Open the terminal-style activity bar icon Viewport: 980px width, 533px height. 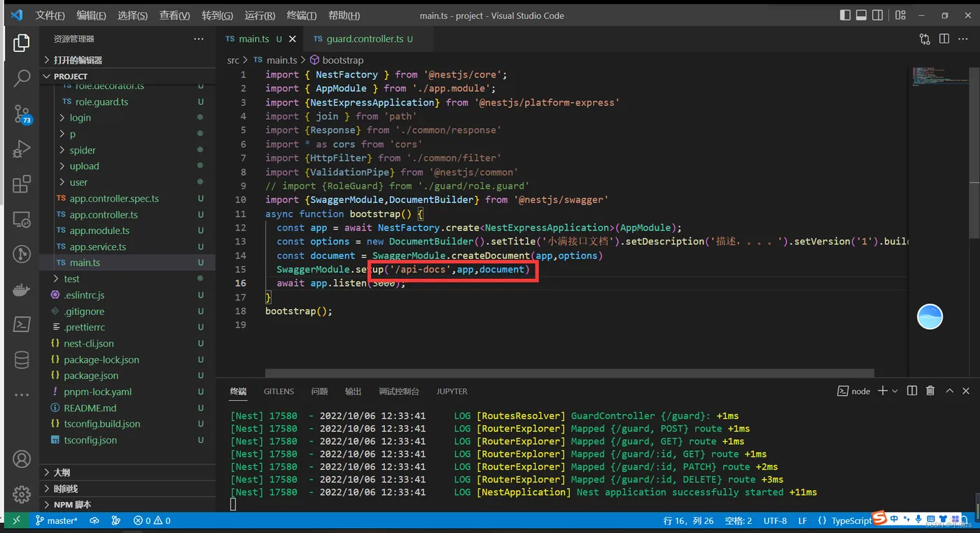point(22,324)
